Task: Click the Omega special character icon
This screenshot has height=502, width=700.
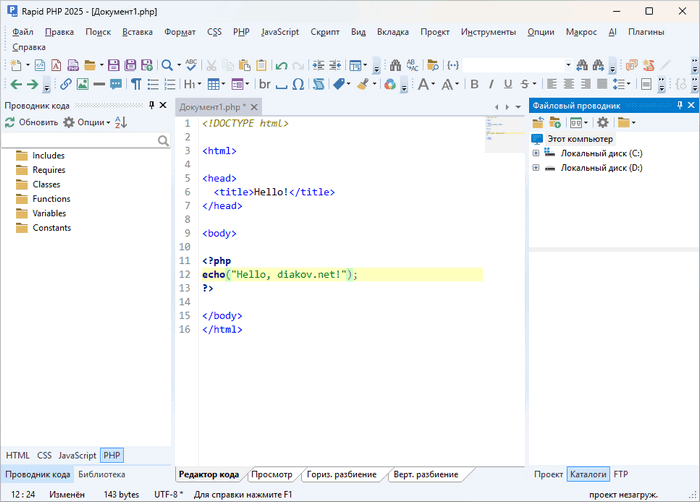Action: [x=299, y=84]
